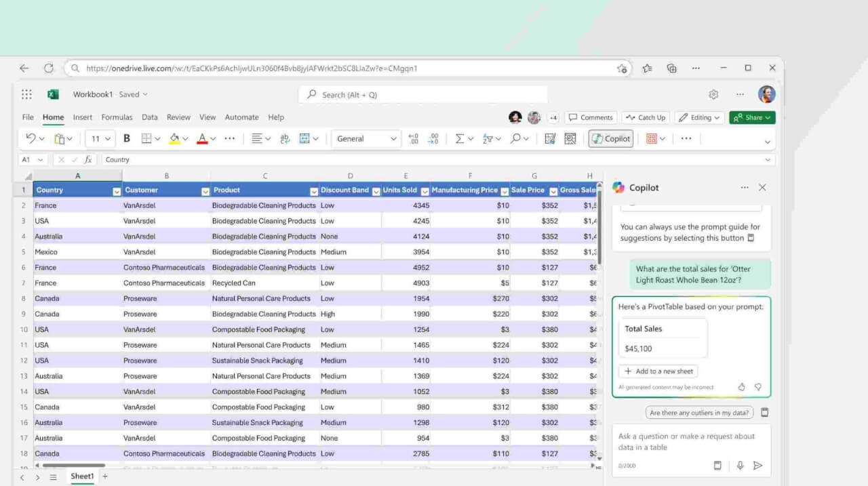Click the Copilot microphone icon

point(740,466)
